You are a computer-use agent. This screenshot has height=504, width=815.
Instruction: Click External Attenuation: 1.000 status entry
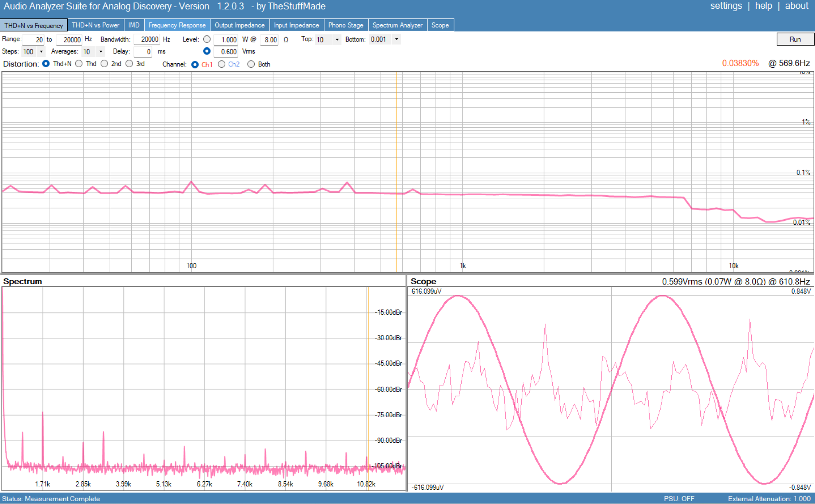click(x=769, y=499)
